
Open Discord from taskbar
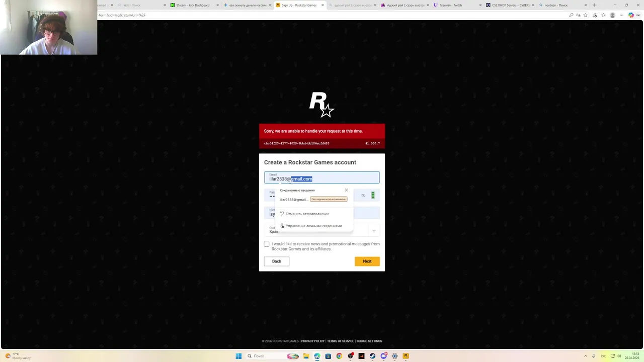(x=383, y=356)
